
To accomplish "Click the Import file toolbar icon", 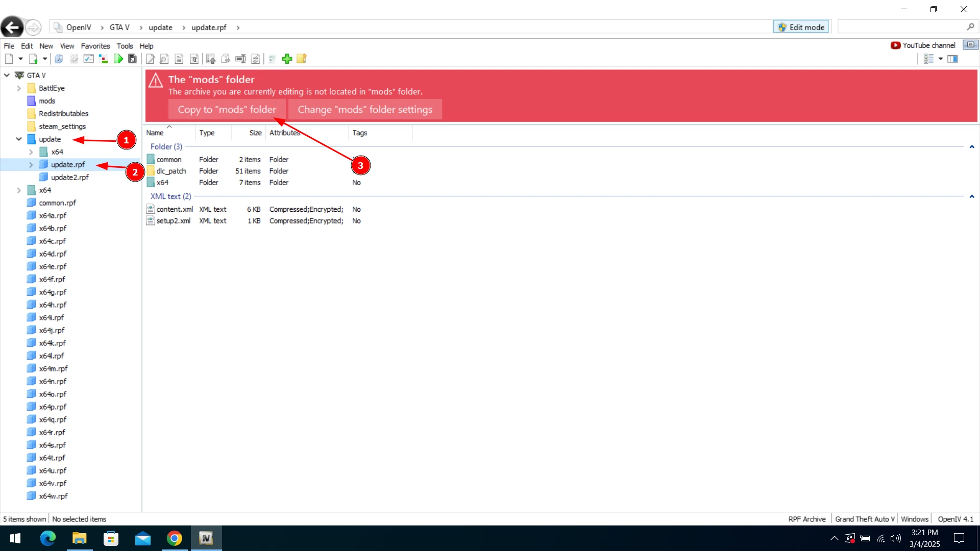I will (33, 59).
